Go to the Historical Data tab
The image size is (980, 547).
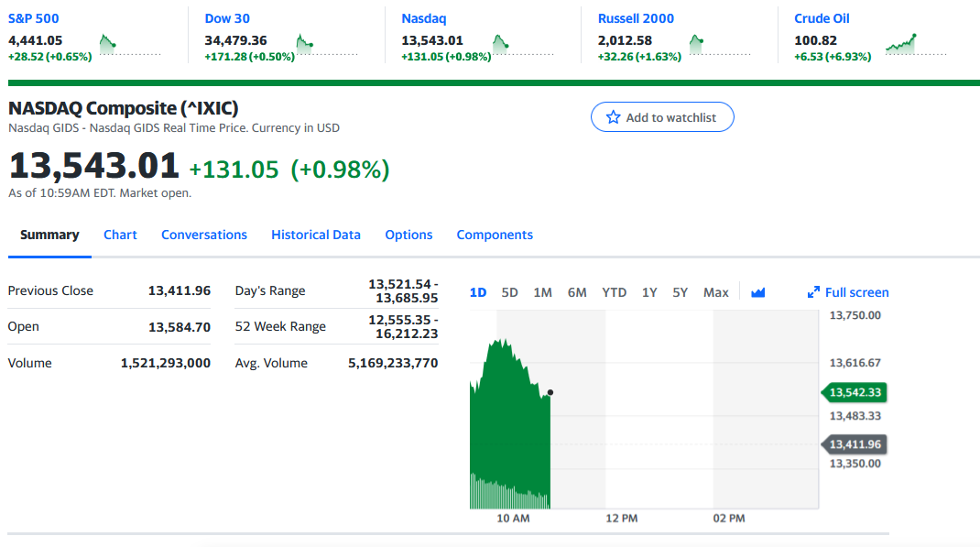point(316,235)
